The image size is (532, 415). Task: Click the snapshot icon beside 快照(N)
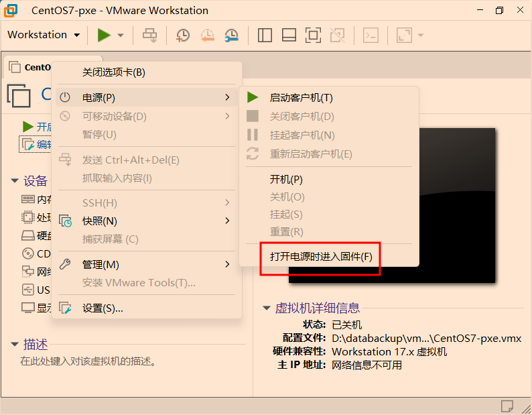(x=65, y=221)
